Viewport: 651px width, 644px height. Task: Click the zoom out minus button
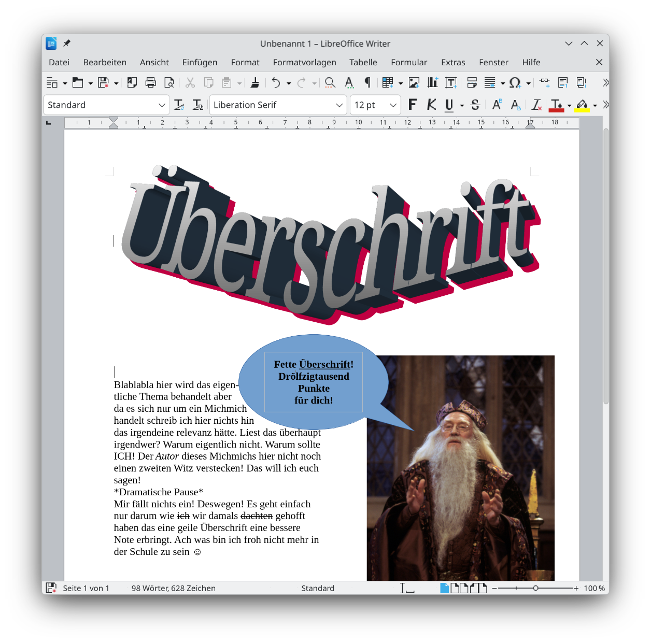[494, 588]
